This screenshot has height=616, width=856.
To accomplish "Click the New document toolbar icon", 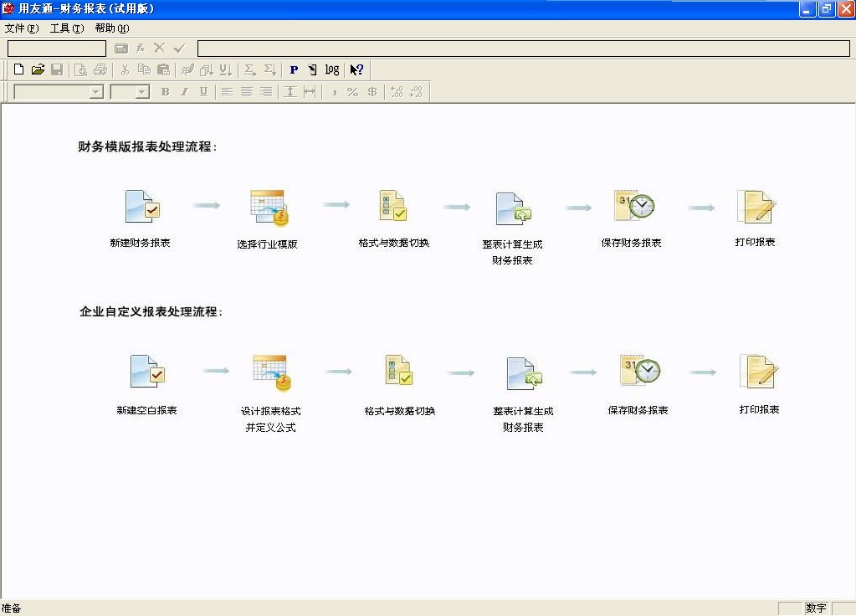I will 18,70.
